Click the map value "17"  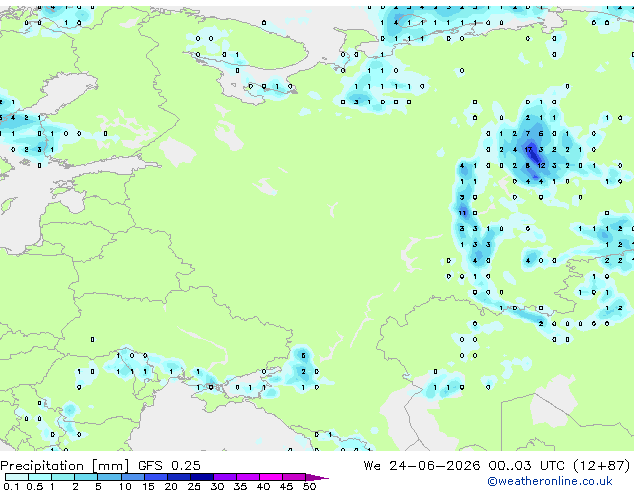point(528,150)
